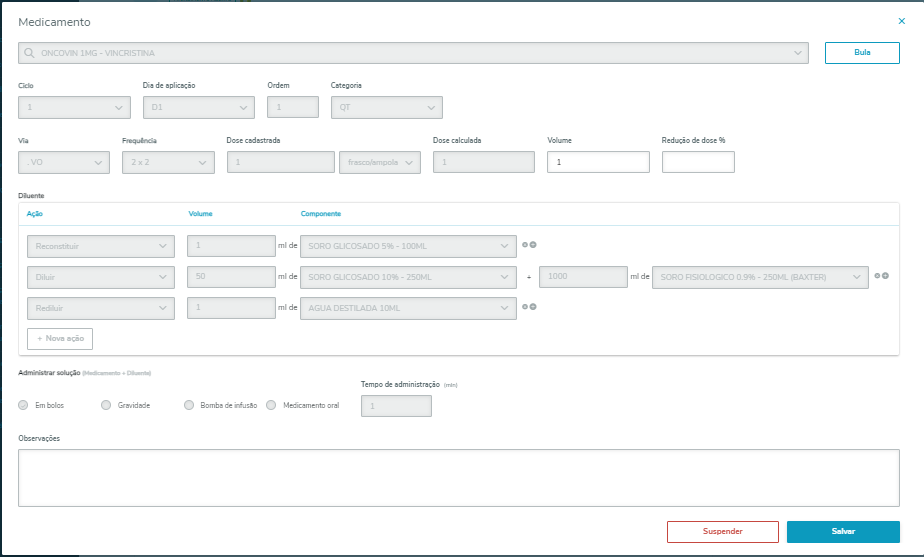Click the remove icon on the Diluir row
The image size is (924, 557).
coord(877,276)
